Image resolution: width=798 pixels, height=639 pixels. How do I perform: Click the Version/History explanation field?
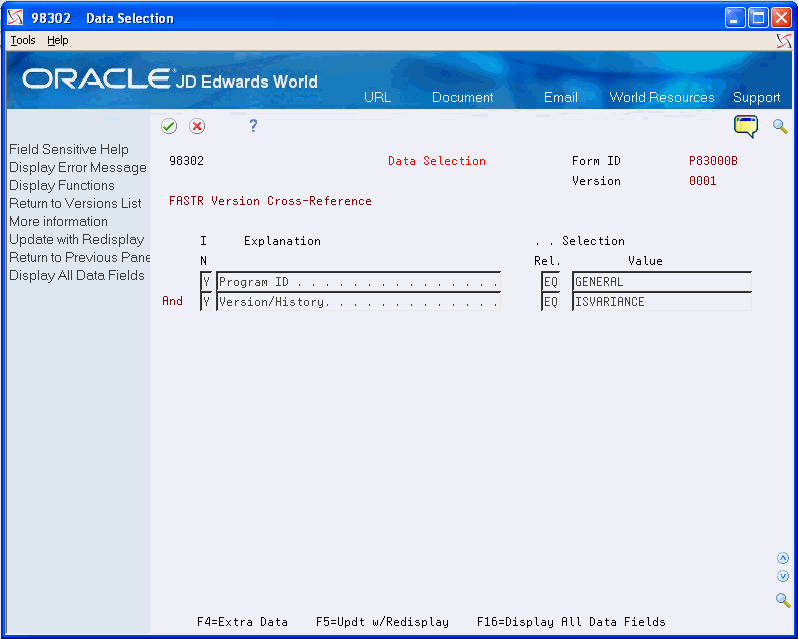[359, 302]
